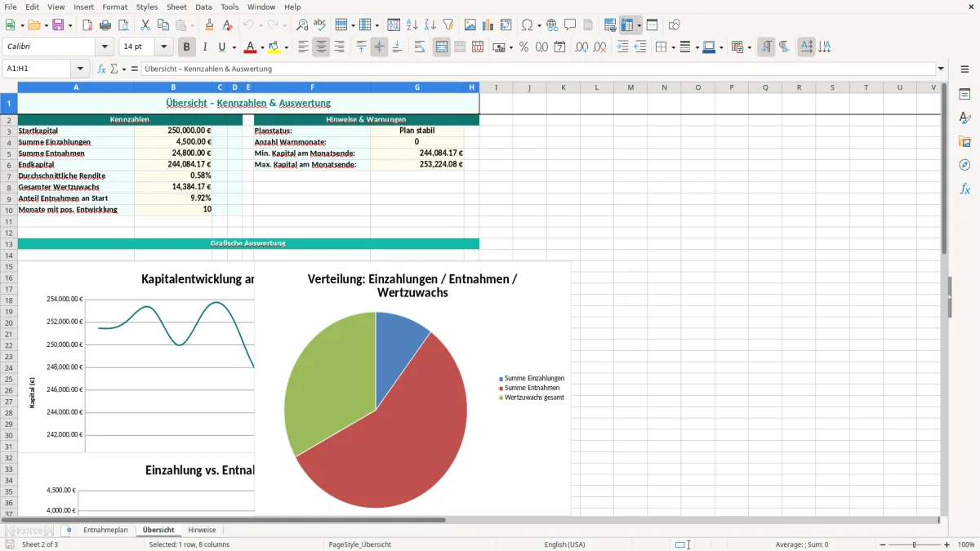Open the background color dropdown arrow
This screenshot has width=980, height=551.
point(286,47)
